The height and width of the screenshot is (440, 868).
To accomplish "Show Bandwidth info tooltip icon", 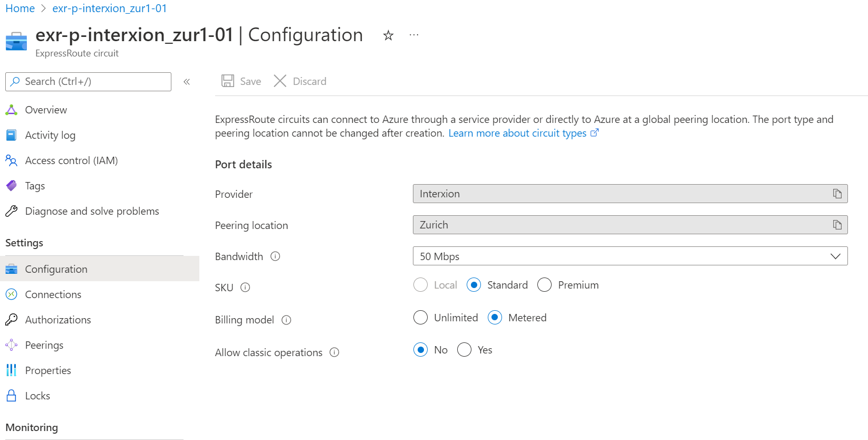I will [275, 256].
